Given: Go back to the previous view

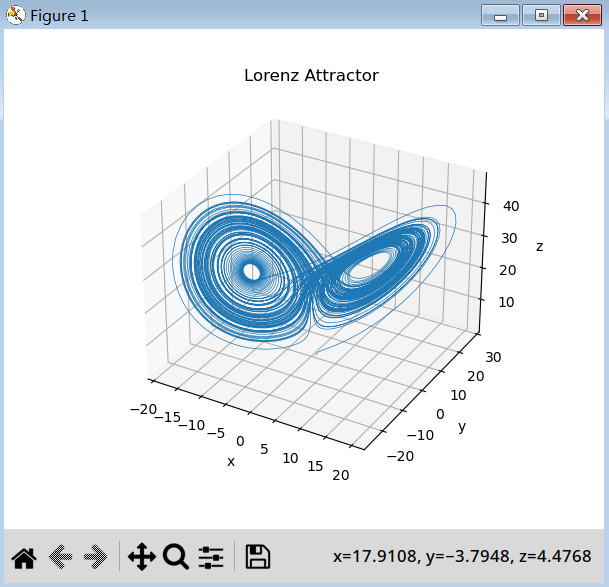Looking at the screenshot, I should pyautogui.click(x=60, y=557).
